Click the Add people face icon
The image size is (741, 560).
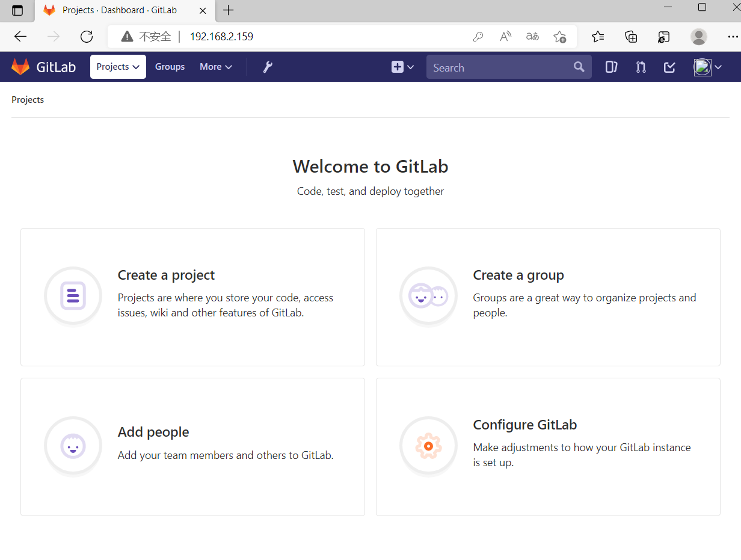[x=73, y=446]
